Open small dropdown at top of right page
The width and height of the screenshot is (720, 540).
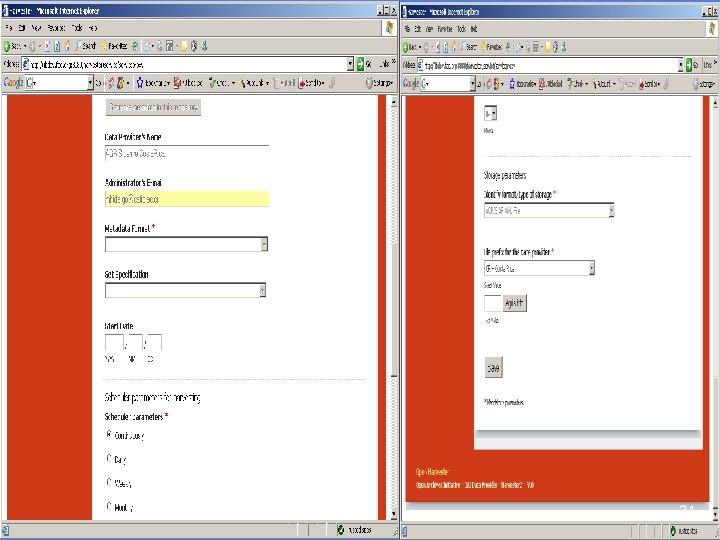click(490, 113)
